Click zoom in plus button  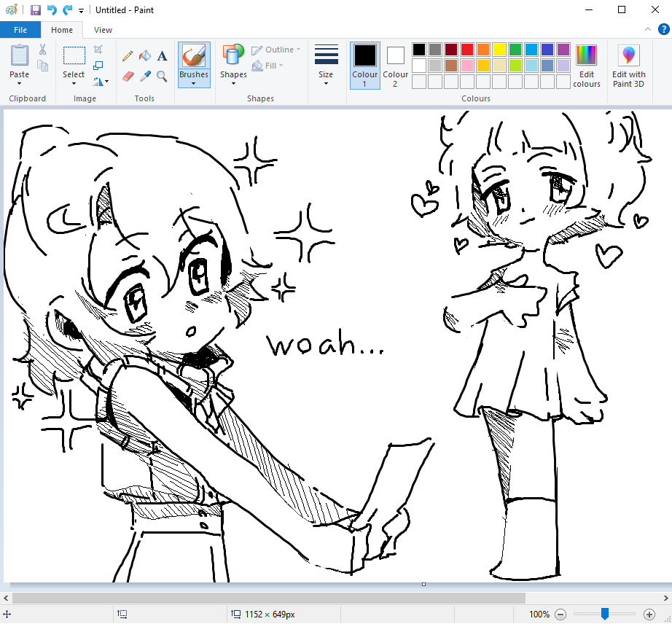point(649,614)
